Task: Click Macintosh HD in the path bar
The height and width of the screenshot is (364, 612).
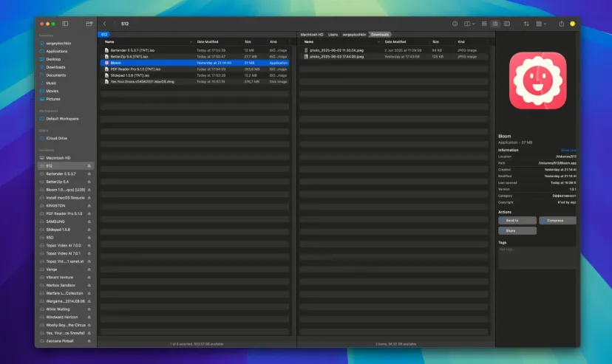Action: tap(311, 35)
